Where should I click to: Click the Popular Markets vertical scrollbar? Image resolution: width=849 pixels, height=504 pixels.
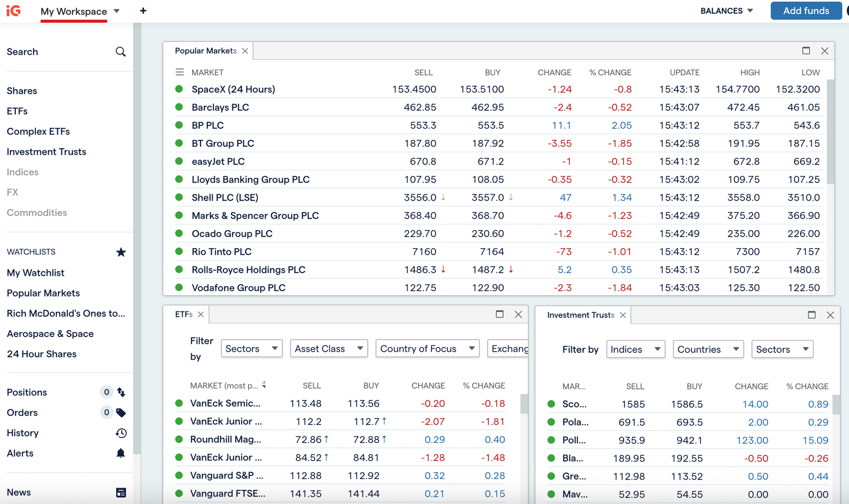click(x=830, y=131)
